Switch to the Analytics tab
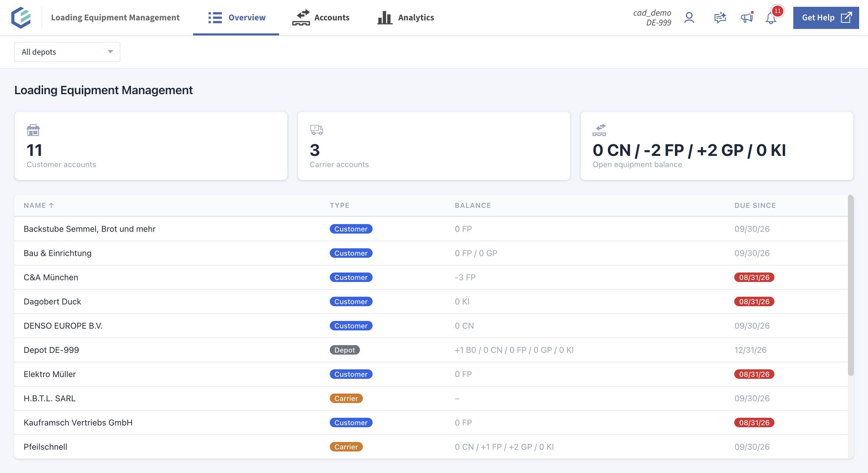The image size is (868, 473). tap(406, 17)
